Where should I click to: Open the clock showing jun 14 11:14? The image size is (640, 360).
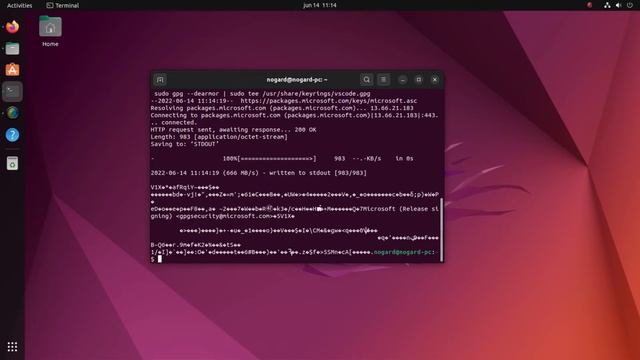point(320,5)
